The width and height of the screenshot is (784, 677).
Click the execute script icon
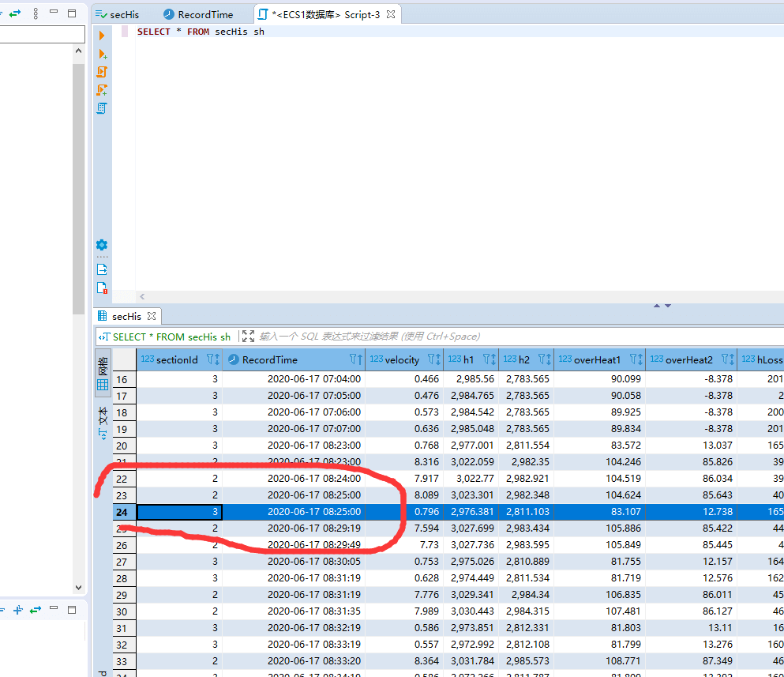tap(102, 72)
